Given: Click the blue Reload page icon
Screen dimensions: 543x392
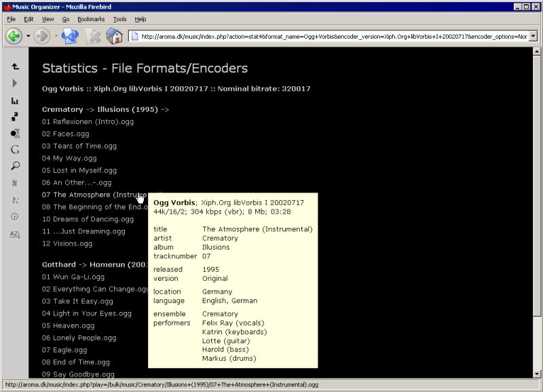Looking at the screenshot, I should 70,36.
